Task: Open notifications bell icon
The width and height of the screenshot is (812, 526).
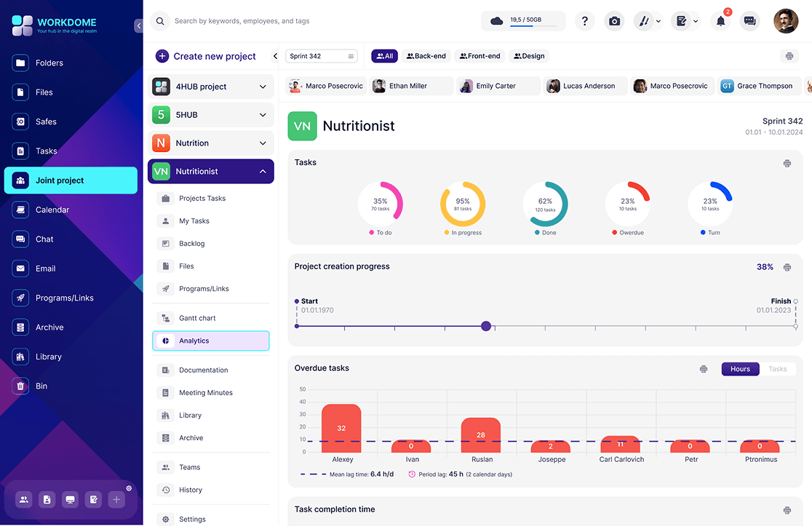Action: (720, 21)
